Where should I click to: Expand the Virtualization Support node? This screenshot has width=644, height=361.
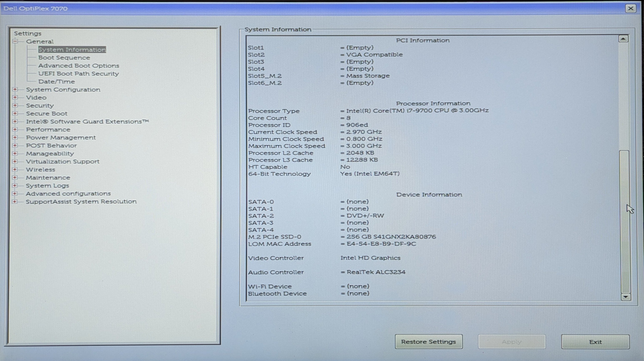[15, 161]
